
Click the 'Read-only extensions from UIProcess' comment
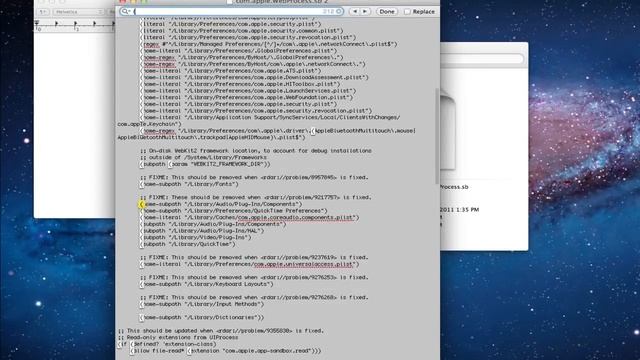pyautogui.click(x=178, y=338)
